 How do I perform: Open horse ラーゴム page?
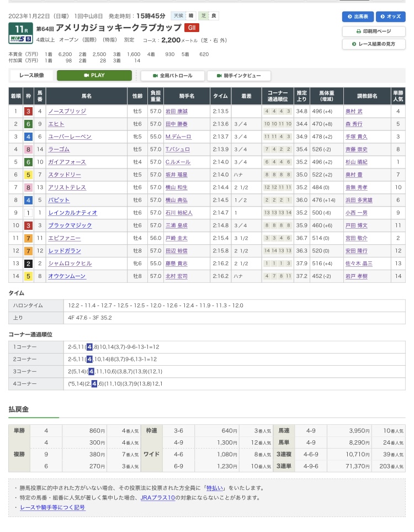pyautogui.click(x=59, y=149)
